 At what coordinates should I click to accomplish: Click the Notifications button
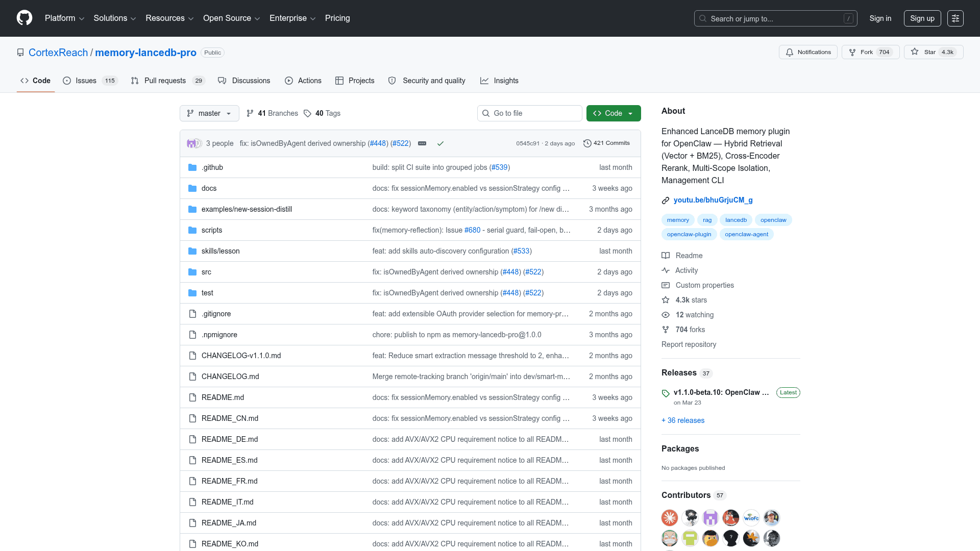pos(808,52)
